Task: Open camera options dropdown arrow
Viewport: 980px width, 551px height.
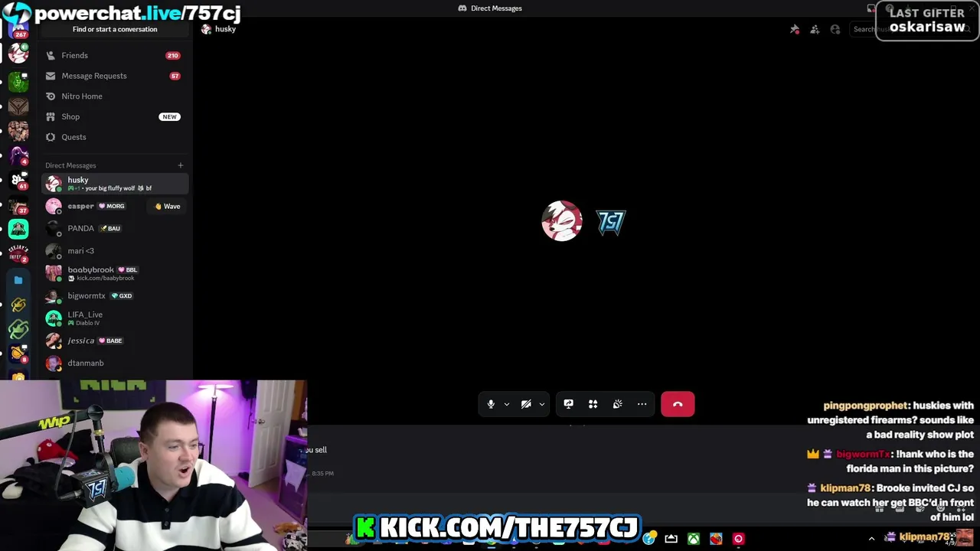Action: (x=542, y=404)
